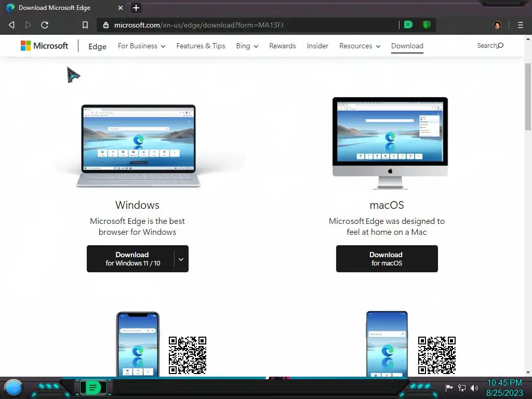Close the Download Microsoft Edge tab
The image size is (532, 399).
pyautogui.click(x=121, y=7)
